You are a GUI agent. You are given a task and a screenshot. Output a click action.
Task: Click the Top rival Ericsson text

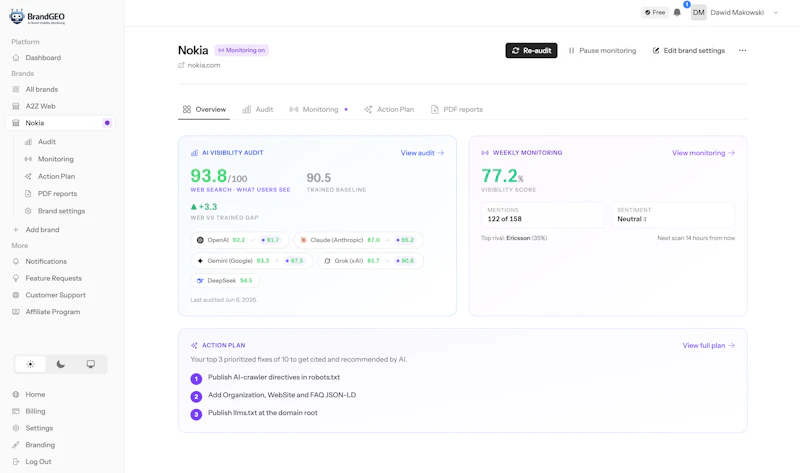[x=514, y=238]
